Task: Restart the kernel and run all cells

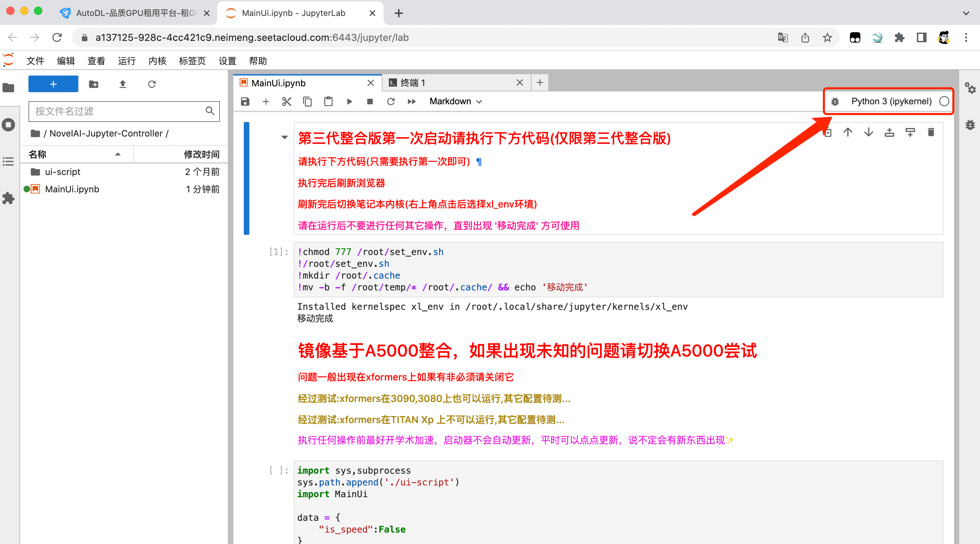Action: tap(412, 102)
